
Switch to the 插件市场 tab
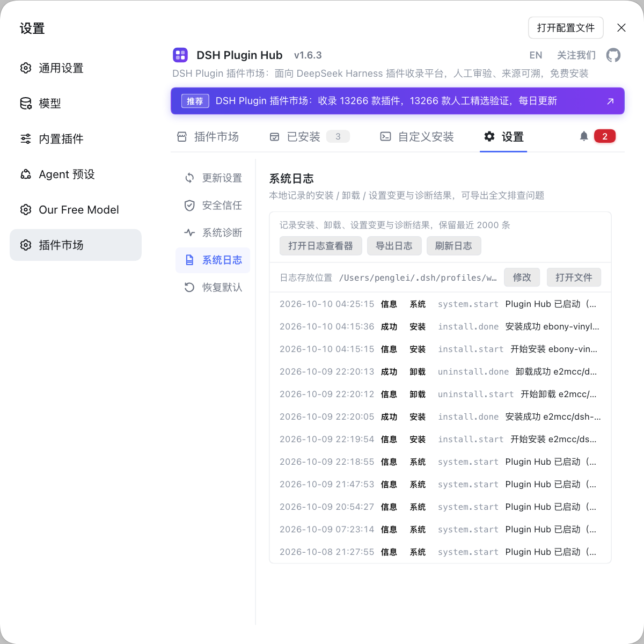click(x=208, y=137)
